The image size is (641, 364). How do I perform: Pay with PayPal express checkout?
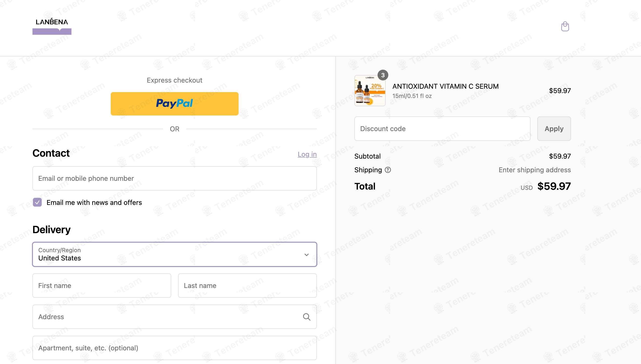pos(175,104)
